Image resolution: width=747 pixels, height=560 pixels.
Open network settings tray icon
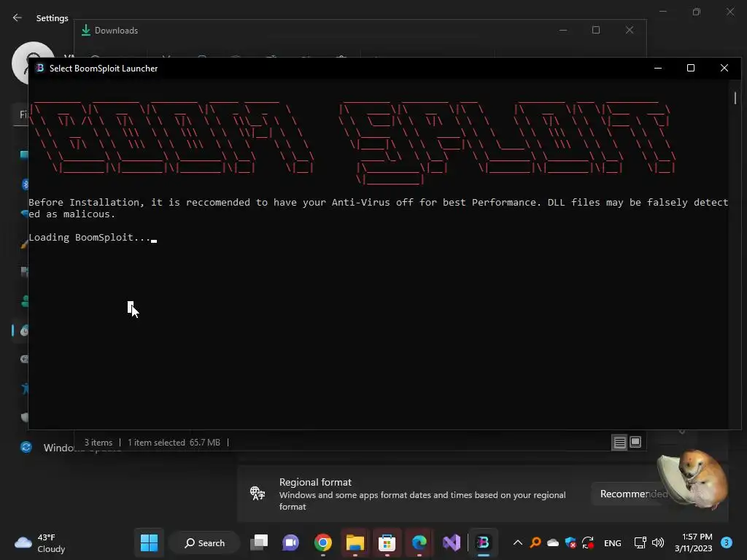(x=640, y=542)
